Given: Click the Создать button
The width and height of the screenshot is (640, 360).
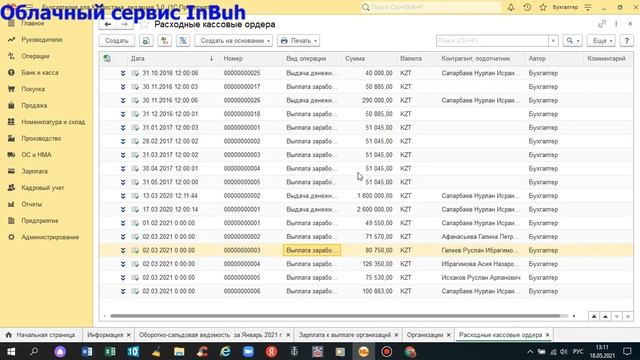Looking at the screenshot, I should pyautogui.click(x=117, y=41).
